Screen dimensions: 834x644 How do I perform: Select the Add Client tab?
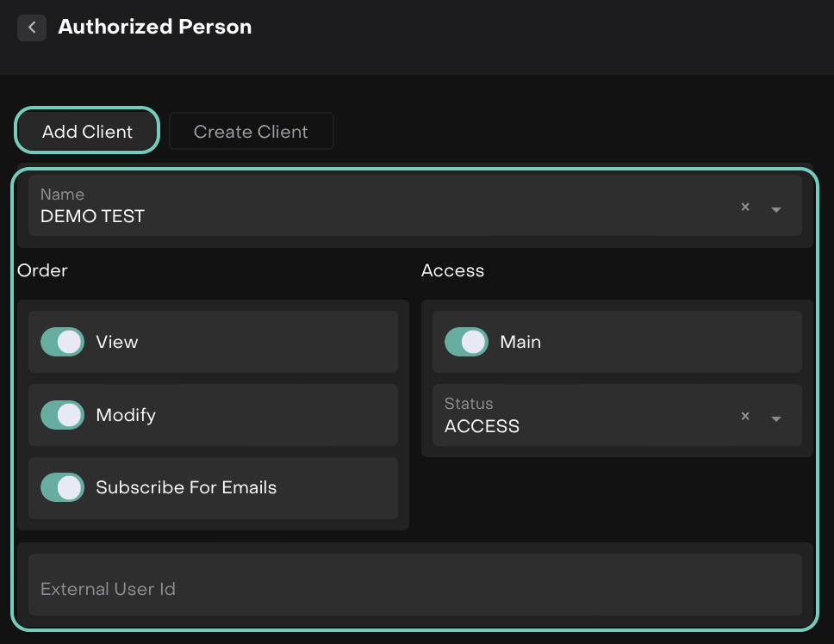[87, 132]
